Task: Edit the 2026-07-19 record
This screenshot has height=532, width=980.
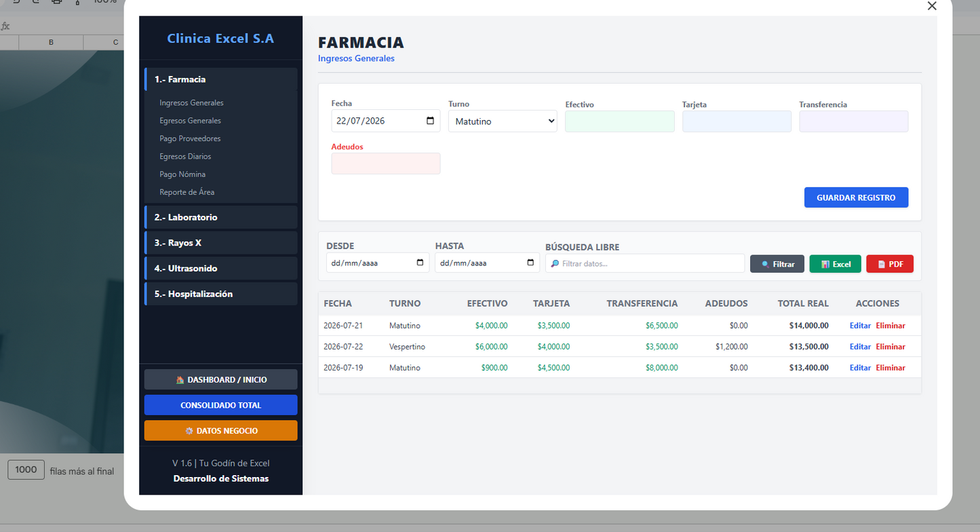Action: pyautogui.click(x=860, y=368)
